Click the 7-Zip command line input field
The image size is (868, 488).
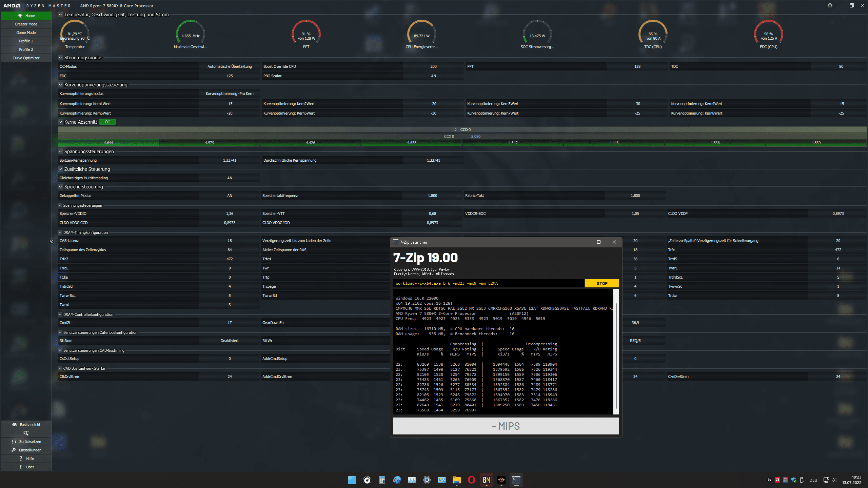point(489,283)
